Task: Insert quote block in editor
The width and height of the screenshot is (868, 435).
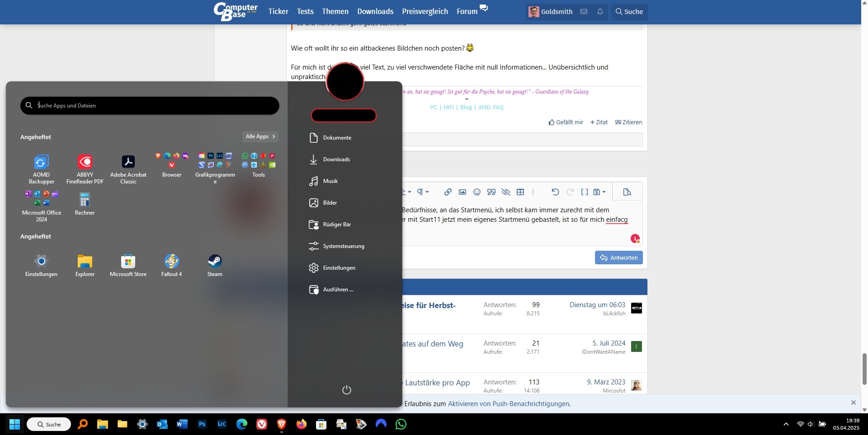Action: pyautogui.click(x=491, y=192)
